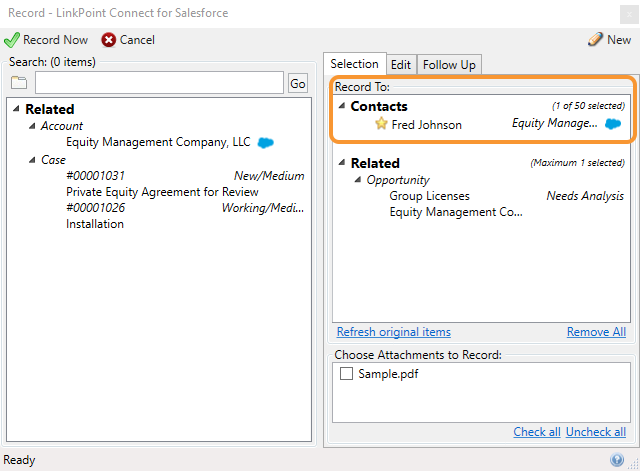This screenshot has height=471, width=640.
Task: Collapse the Account node
Action: (x=32, y=126)
